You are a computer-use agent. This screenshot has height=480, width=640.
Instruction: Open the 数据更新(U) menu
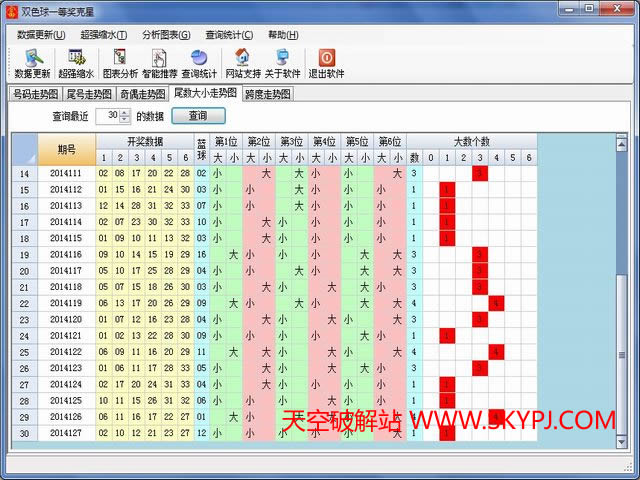[x=43, y=35]
